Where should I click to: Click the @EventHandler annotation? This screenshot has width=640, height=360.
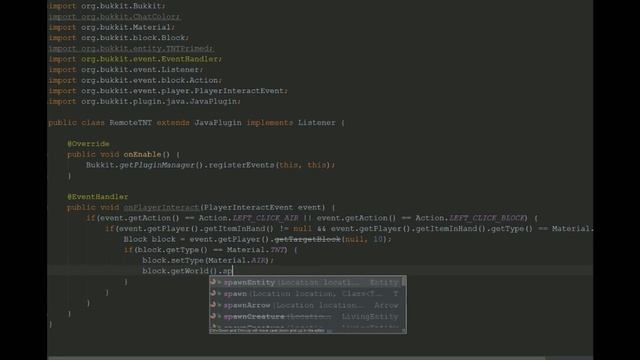98,197
